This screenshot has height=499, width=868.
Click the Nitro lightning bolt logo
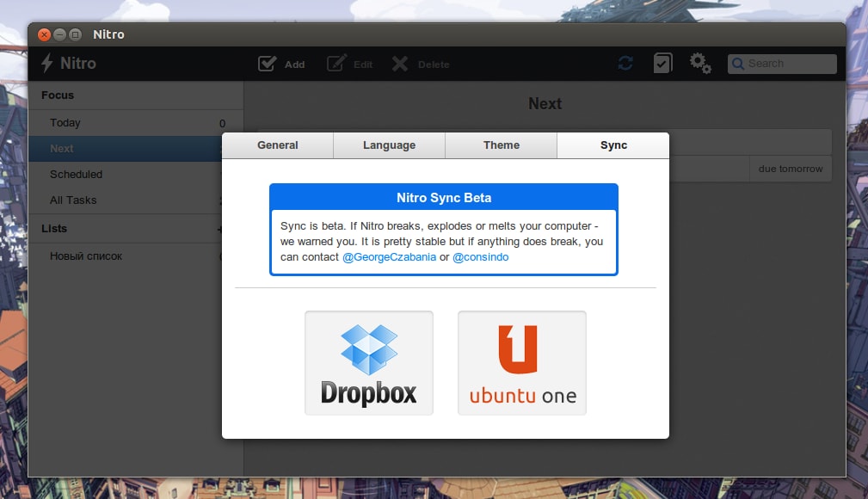47,63
